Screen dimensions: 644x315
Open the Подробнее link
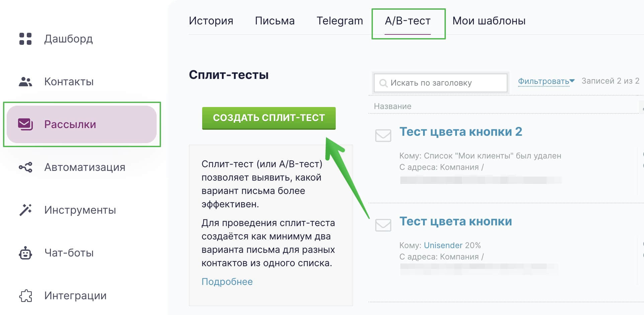[227, 282]
